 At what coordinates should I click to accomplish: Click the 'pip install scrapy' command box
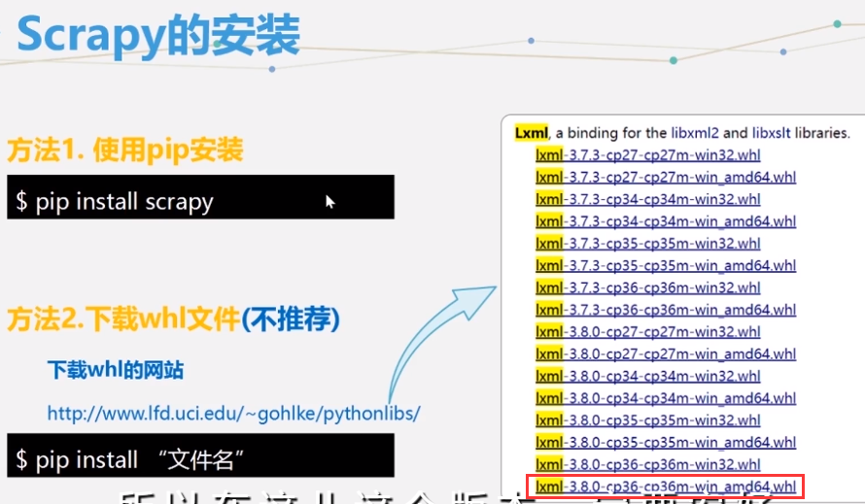(201, 197)
